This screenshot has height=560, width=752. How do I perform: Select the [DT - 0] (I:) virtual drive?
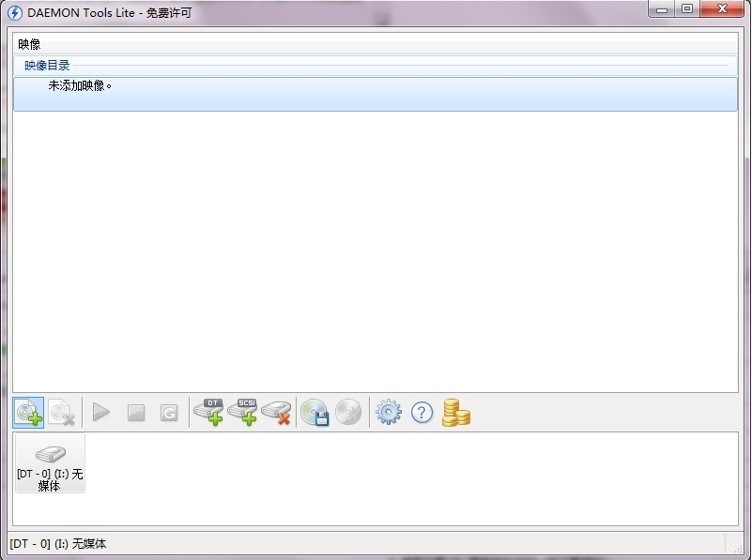[50, 463]
